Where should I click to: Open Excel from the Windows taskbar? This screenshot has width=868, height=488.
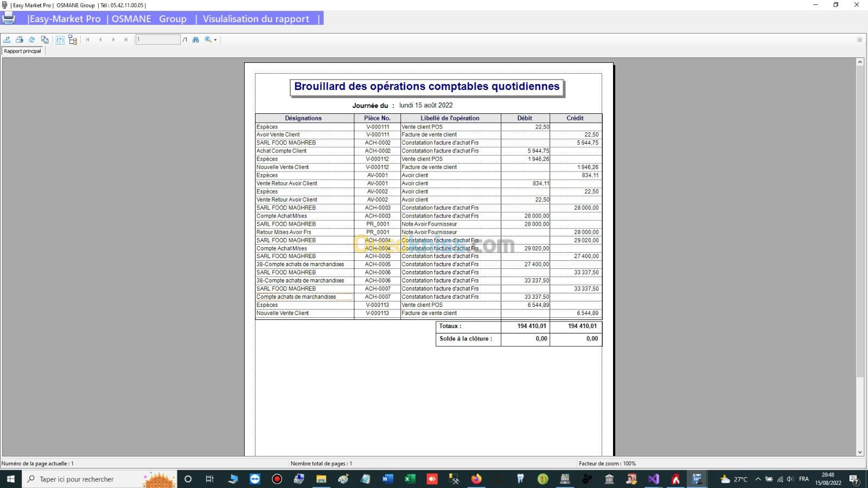(x=410, y=479)
